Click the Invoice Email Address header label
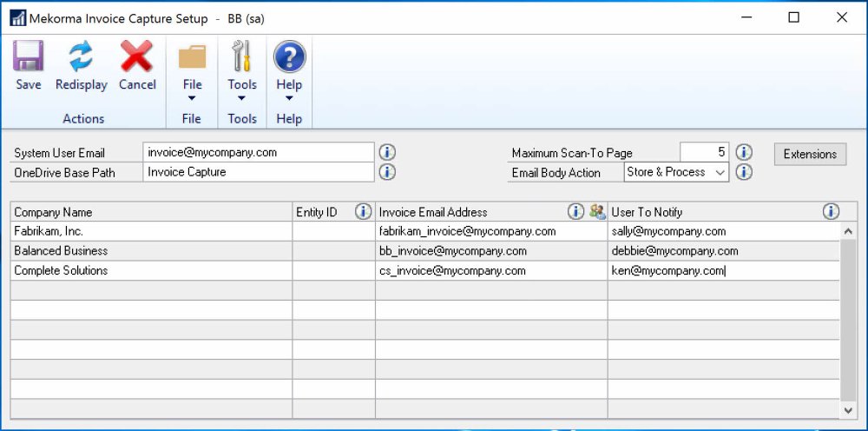This screenshot has width=868, height=431. (433, 212)
